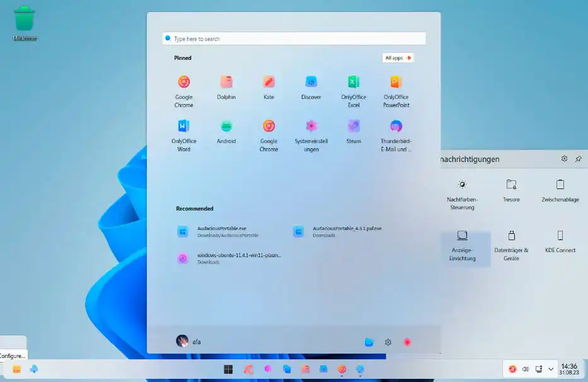Open Tresore in tray panel
This screenshot has height=382, width=588.
[511, 190]
